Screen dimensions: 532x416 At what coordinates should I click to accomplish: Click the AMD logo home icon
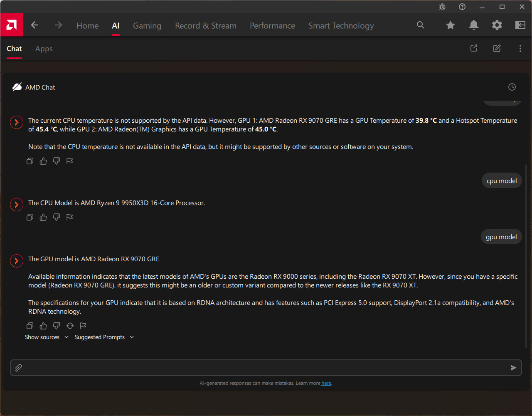12,25
